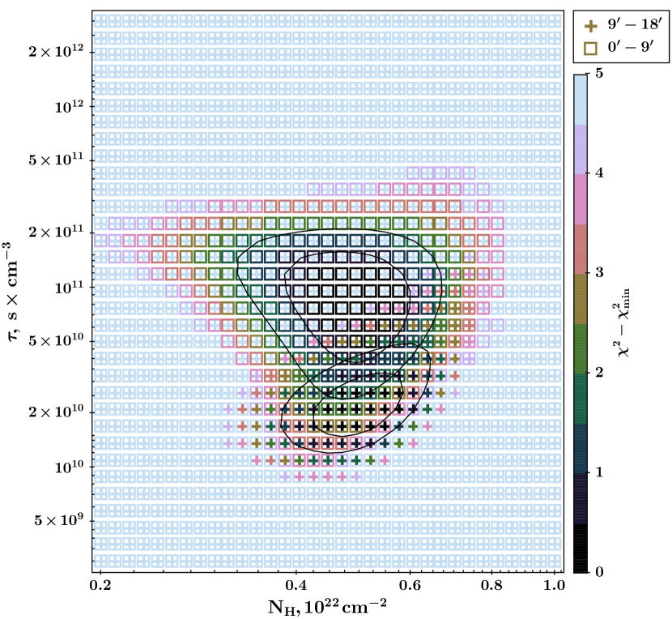Pick the salmon colorbar segment just above 3
Screen dimensions: 672x619
click(581, 250)
